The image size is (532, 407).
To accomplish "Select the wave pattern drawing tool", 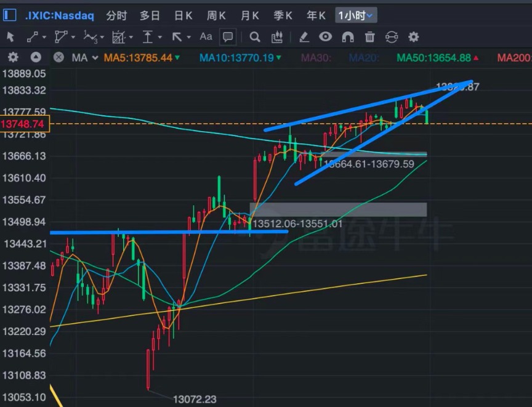I will 91,37.
